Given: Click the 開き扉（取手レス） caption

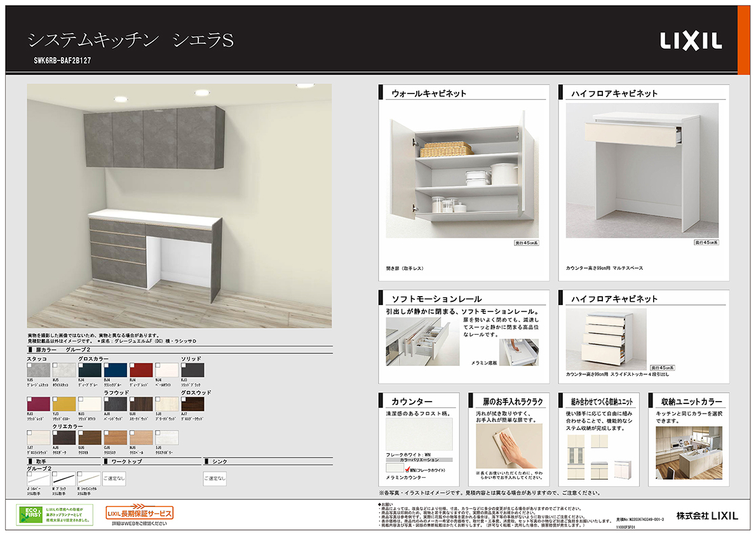Looking at the screenshot, I should (x=405, y=268).
